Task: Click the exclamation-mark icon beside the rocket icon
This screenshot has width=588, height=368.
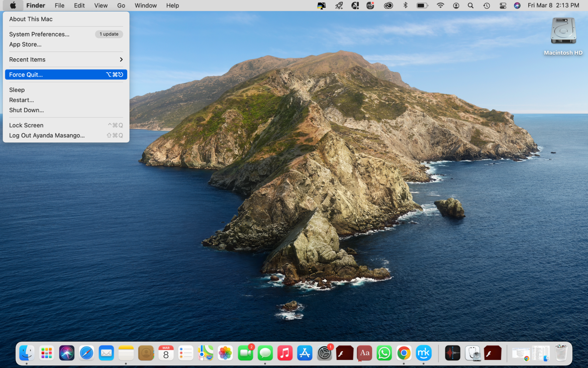Action: coord(355,6)
